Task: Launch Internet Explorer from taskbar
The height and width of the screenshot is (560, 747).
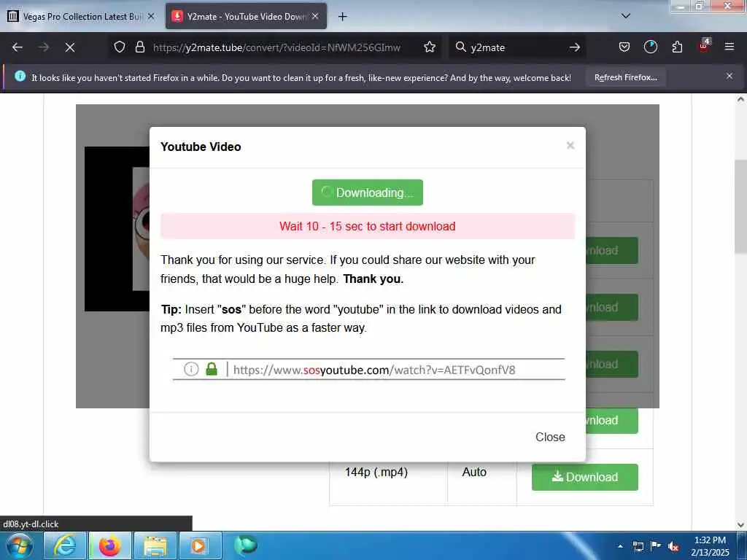Action: coord(64,545)
